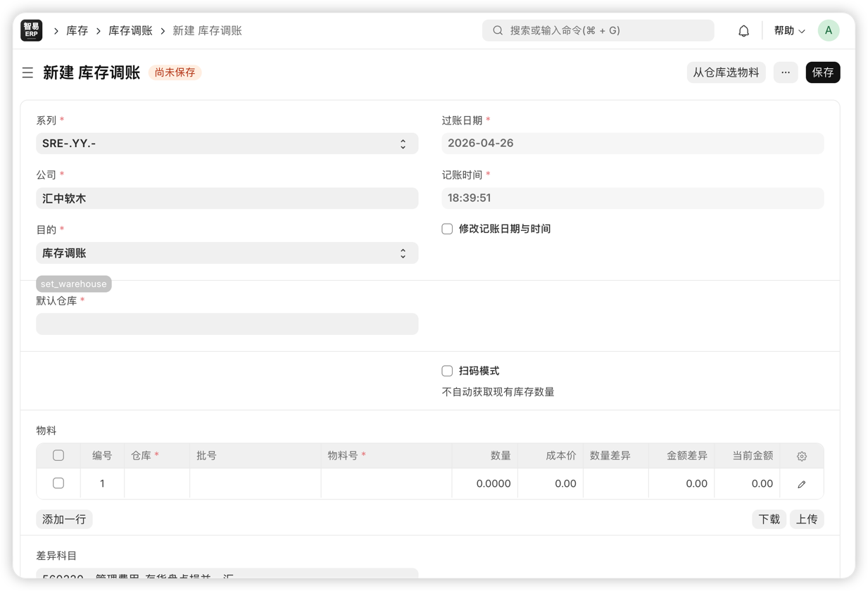Click the 公司 field 汇中软木
The image size is (868, 591).
click(227, 198)
